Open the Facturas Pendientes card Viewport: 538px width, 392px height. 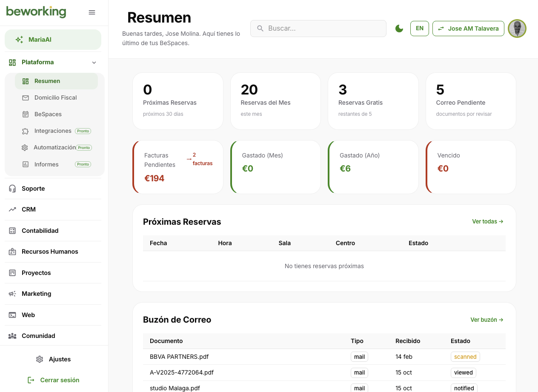178,167
